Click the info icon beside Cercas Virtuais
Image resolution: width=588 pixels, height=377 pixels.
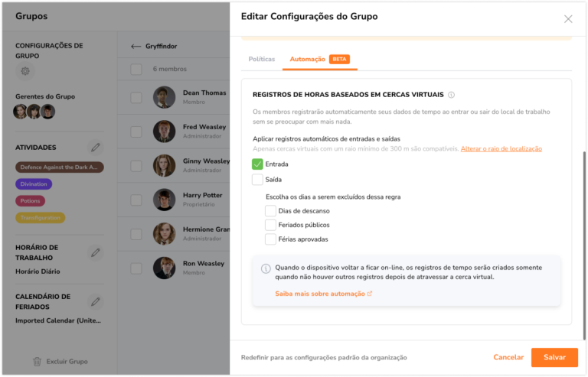(452, 95)
